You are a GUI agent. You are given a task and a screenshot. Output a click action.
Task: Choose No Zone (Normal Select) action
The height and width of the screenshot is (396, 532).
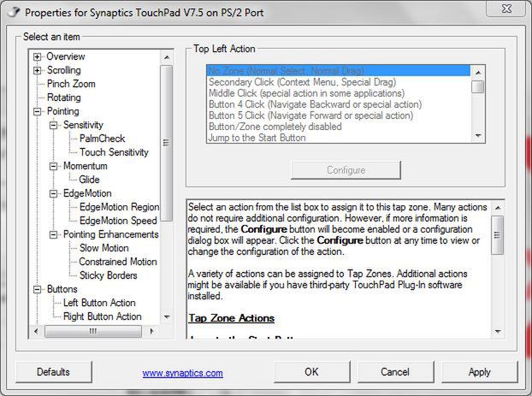(x=338, y=71)
